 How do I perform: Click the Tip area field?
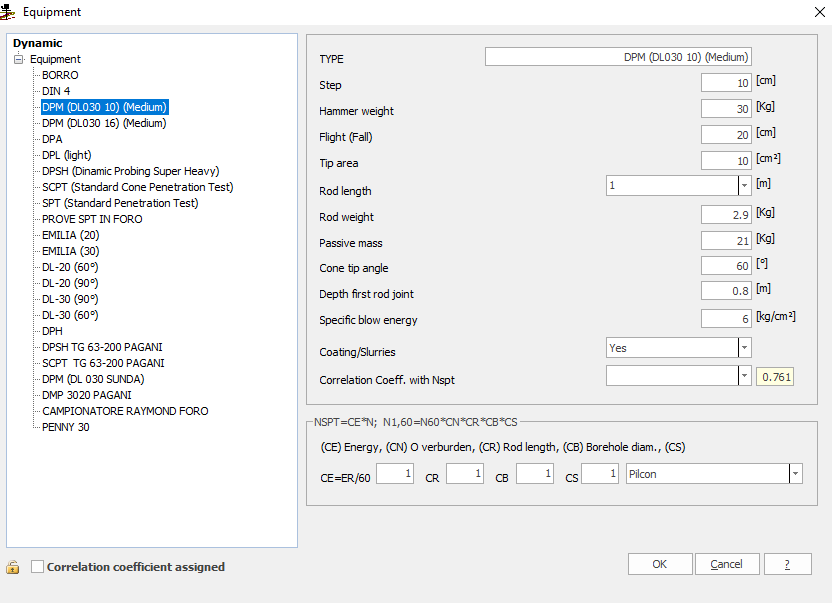point(726,161)
